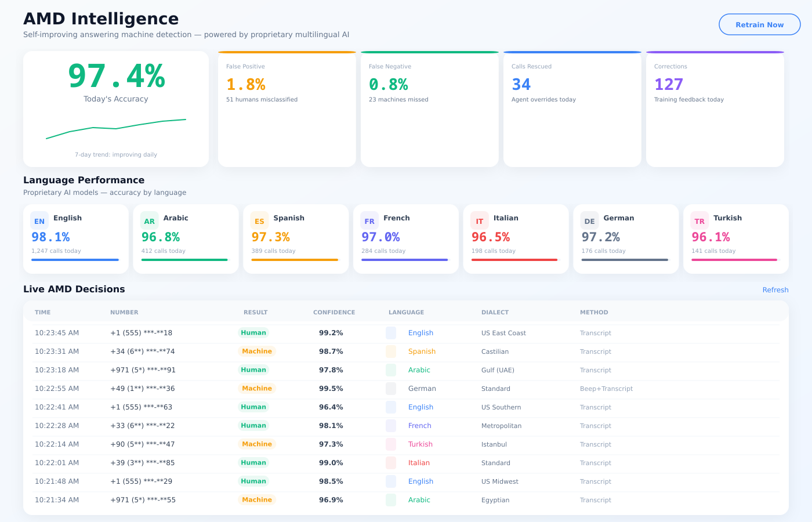Click the Italian 96.5% accuracy value
Viewport: 812px width, 522px height.
(x=491, y=237)
